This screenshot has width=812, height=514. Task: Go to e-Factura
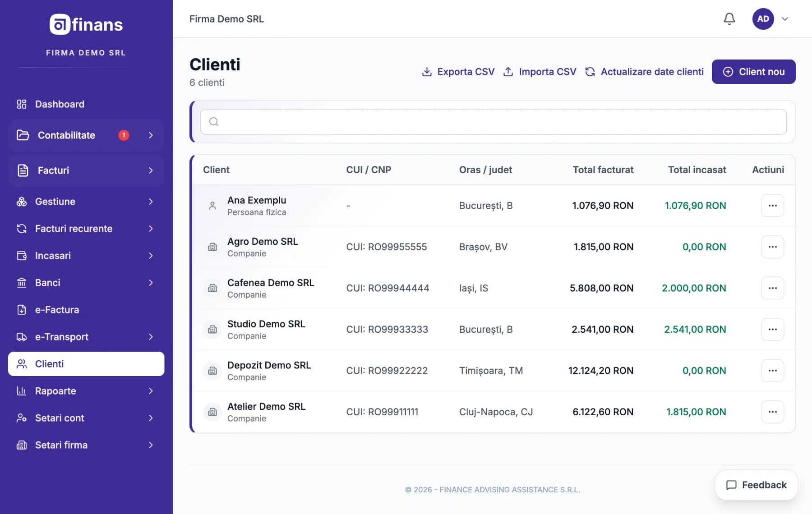86,310
